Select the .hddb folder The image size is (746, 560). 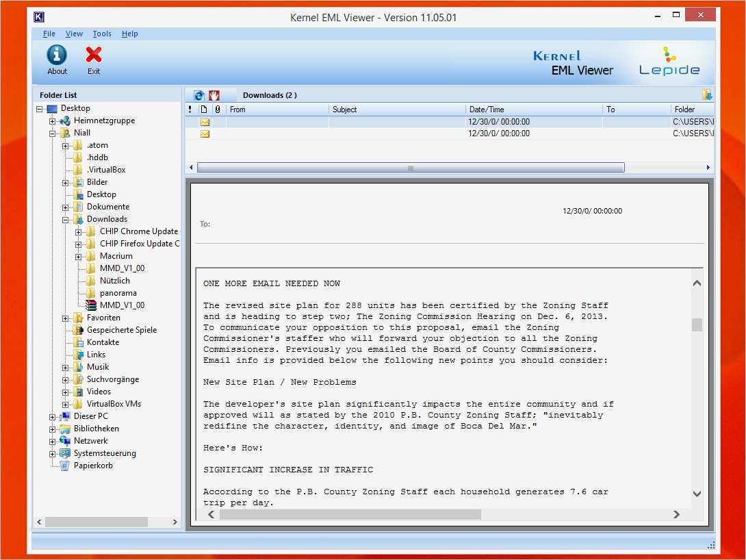97,157
